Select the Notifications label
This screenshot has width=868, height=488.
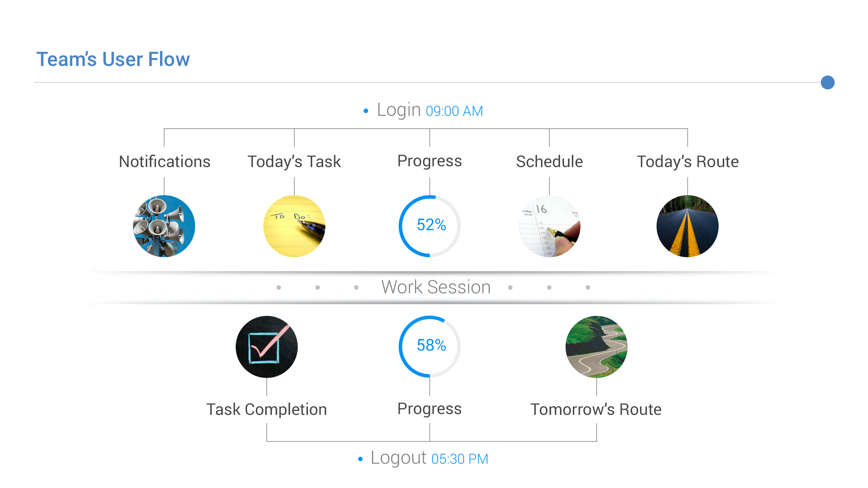165,162
